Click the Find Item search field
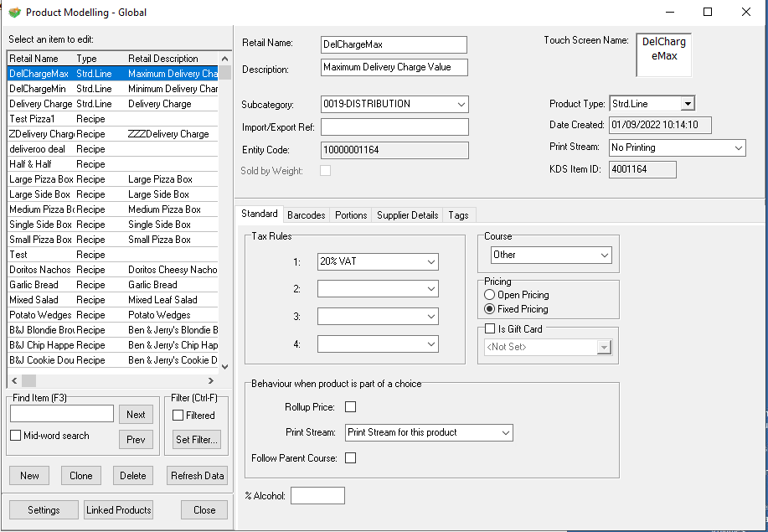Viewport: 768px width, 532px height. pyautogui.click(x=62, y=414)
